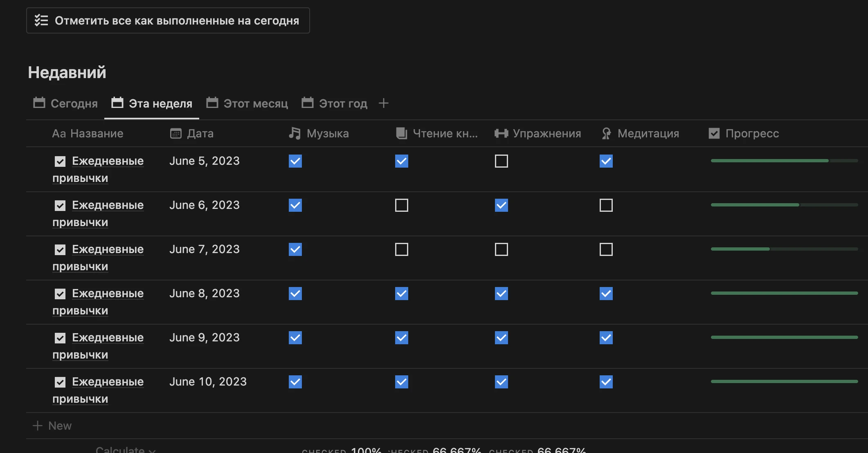Open the Ежедневные привычки page for June 5
868x453 pixels.
(x=98, y=170)
